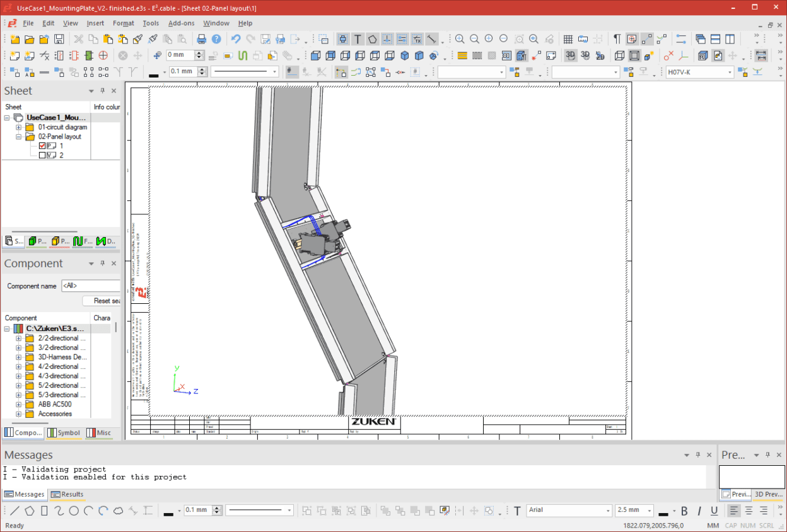
Task: Toggle the pin on the Sheet panel
Action: pos(101,90)
